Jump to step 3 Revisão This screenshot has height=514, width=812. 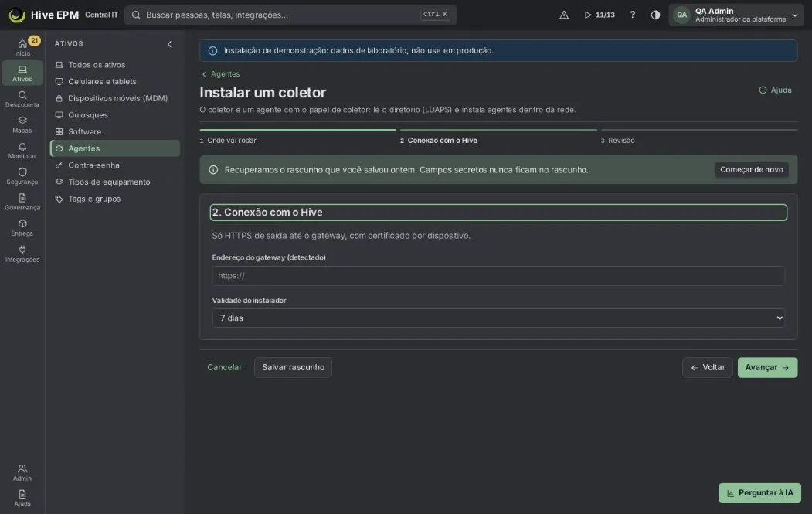[699, 138]
